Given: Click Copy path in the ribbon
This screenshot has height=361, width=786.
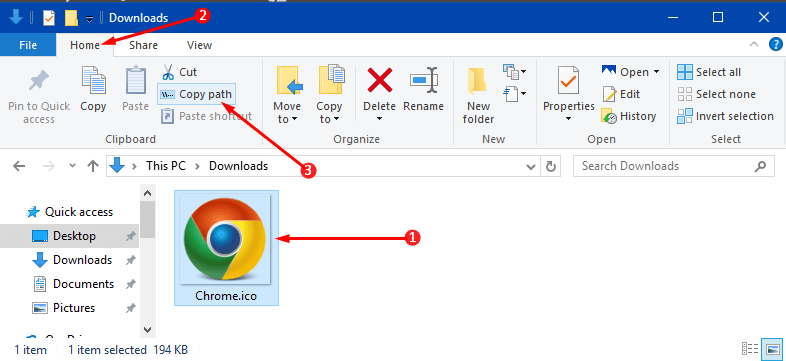Looking at the screenshot, I should (196, 94).
